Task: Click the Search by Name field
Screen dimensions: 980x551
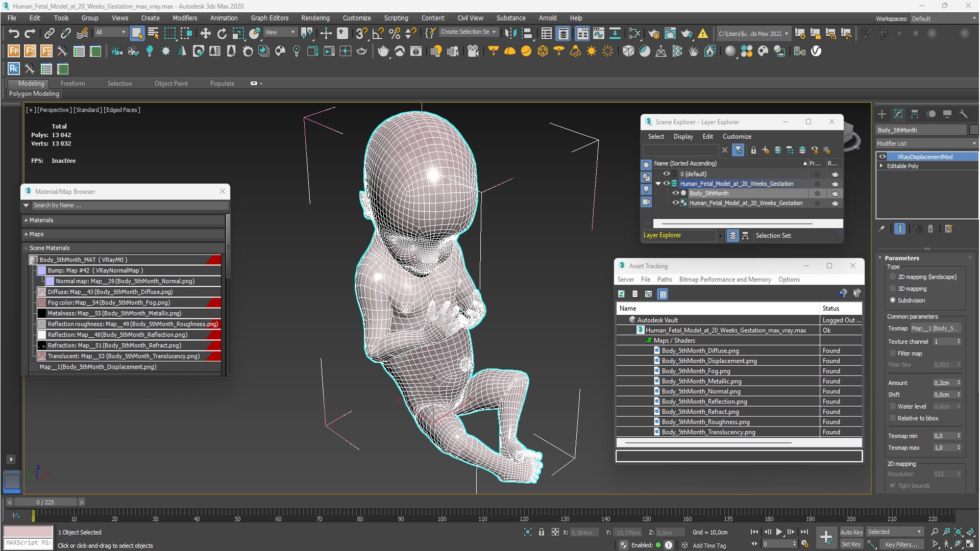Action: [x=130, y=206]
